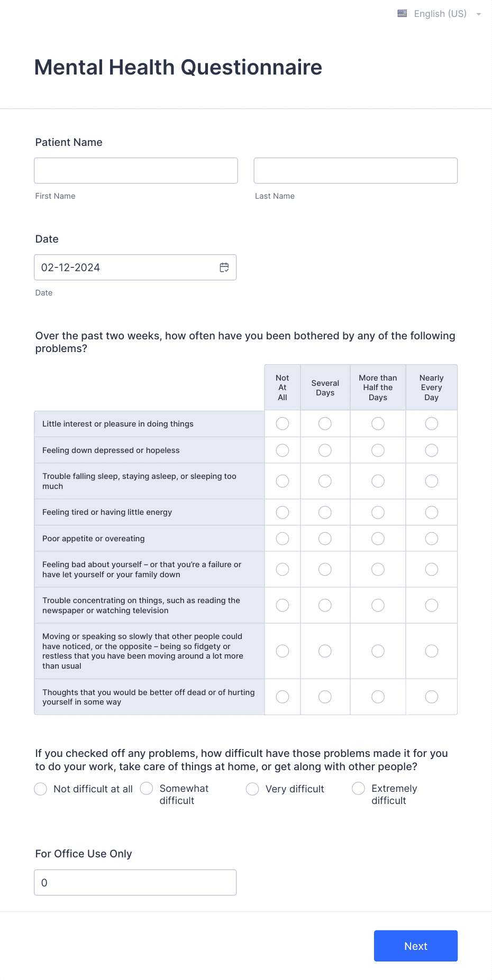This screenshot has height=980, width=492.
Task: Select "Nearly Every Day" for trouble concentrating
Action: click(431, 605)
